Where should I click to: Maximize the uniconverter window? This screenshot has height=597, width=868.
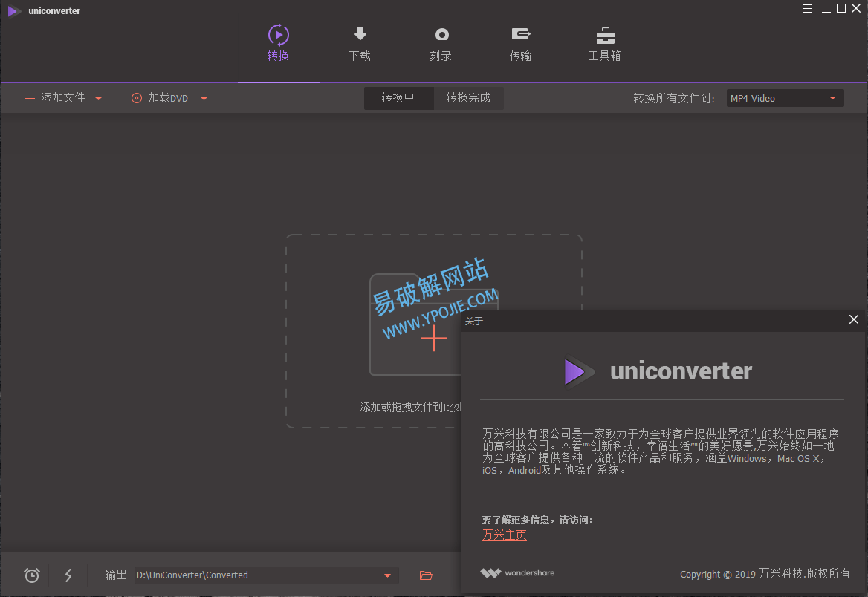click(841, 8)
